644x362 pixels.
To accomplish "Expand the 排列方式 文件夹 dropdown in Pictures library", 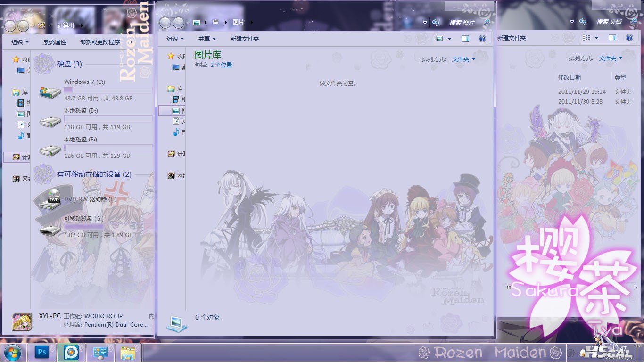I will point(463,59).
